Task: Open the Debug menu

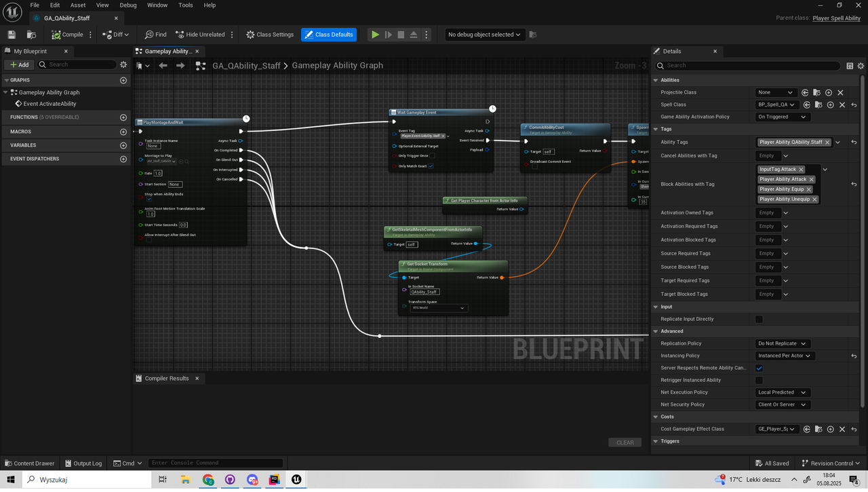Action: click(128, 5)
